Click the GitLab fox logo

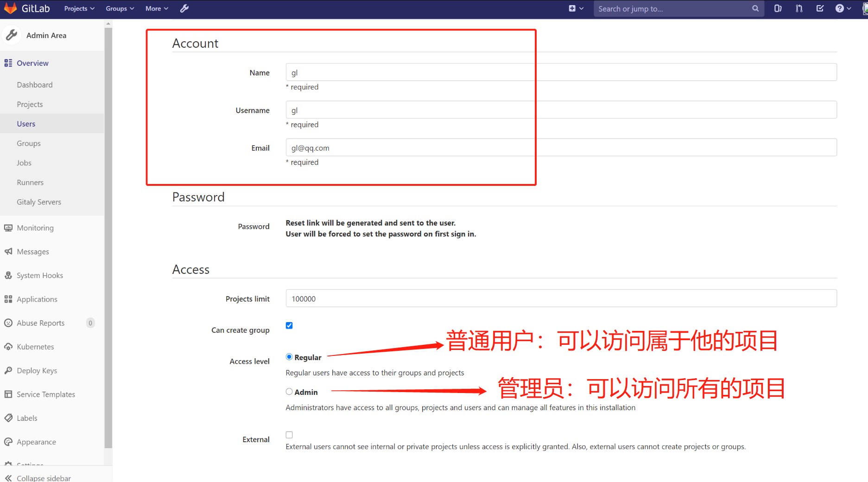coord(10,8)
